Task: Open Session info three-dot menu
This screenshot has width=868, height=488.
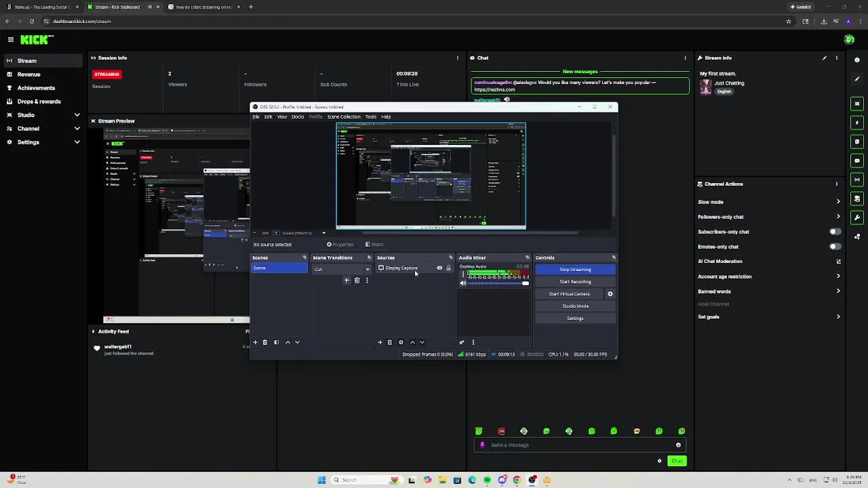Action: tap(458, 58)
